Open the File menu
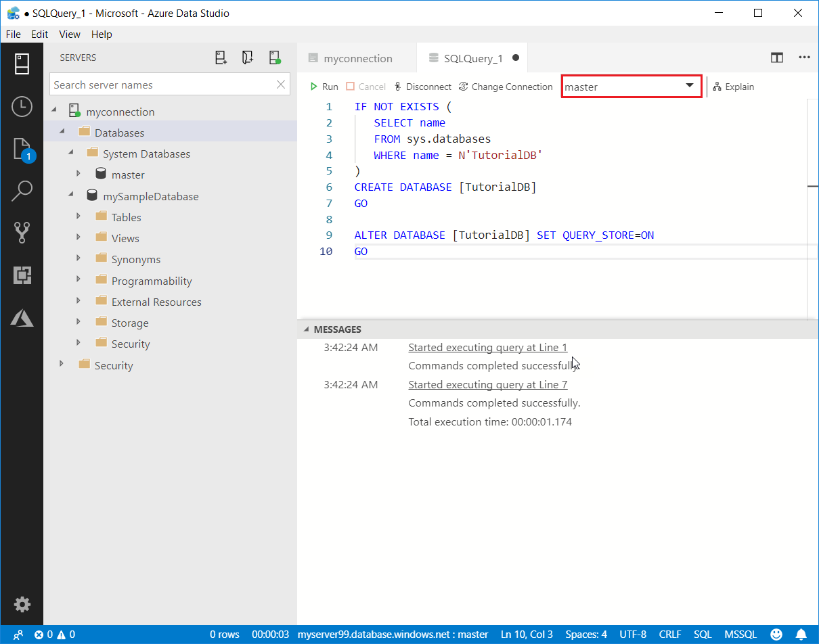 (x=13, y=34)
